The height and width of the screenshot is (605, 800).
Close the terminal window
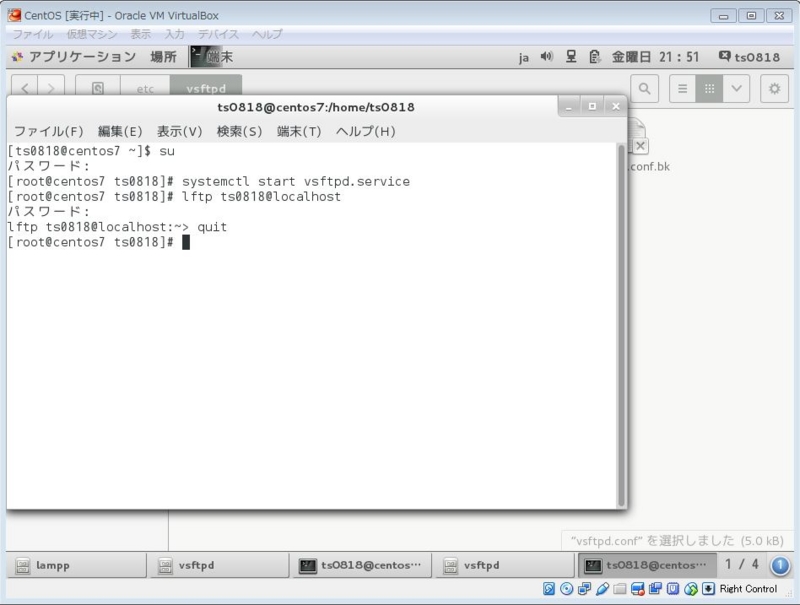[x=616, y=107]
